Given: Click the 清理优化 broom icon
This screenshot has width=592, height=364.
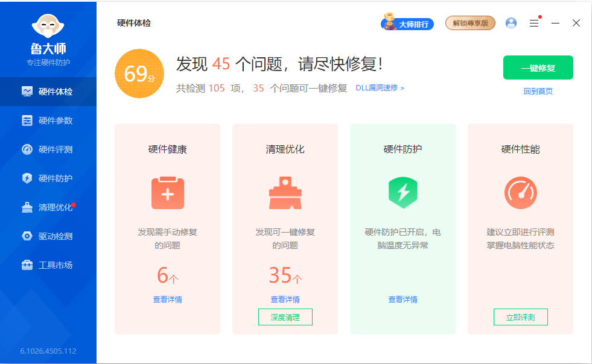Looking at the screenshot, I should [285, 193].
